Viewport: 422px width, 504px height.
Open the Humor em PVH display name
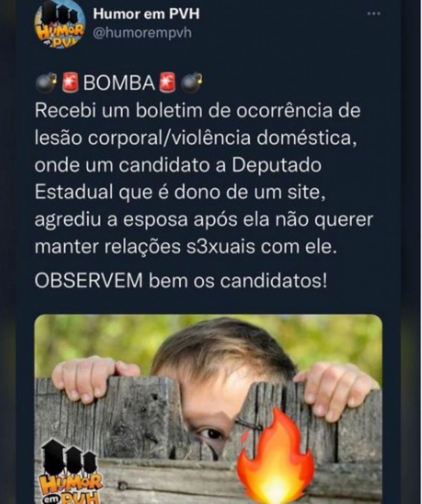146,14
